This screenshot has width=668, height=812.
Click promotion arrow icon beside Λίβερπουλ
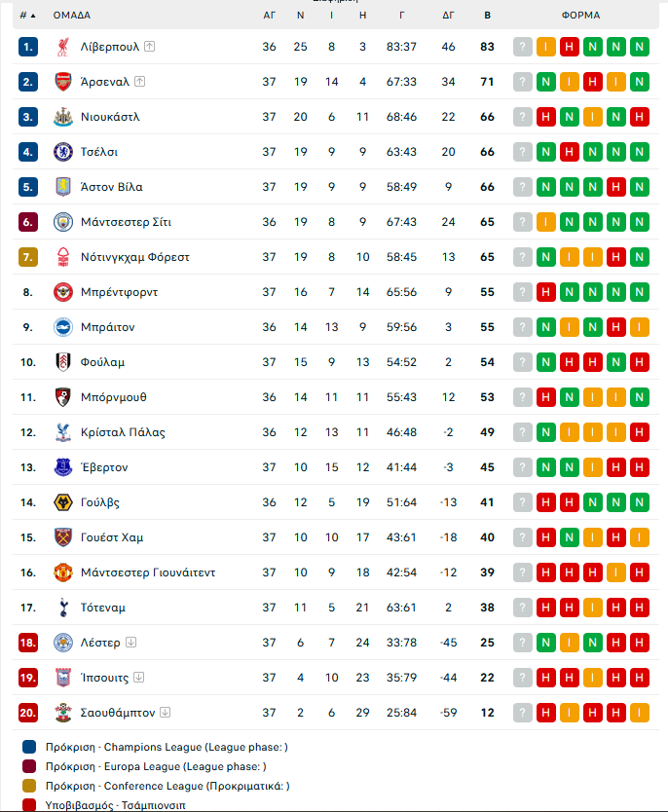[149, 47]
